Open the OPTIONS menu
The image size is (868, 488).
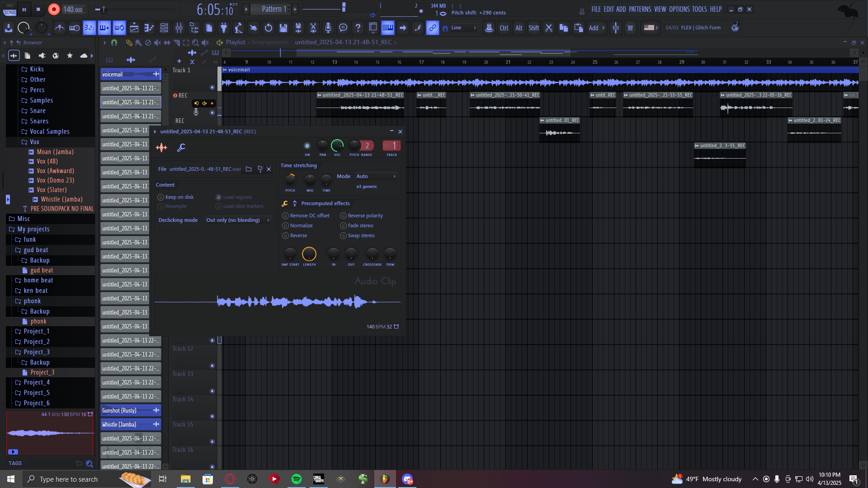tap(679, 9)
